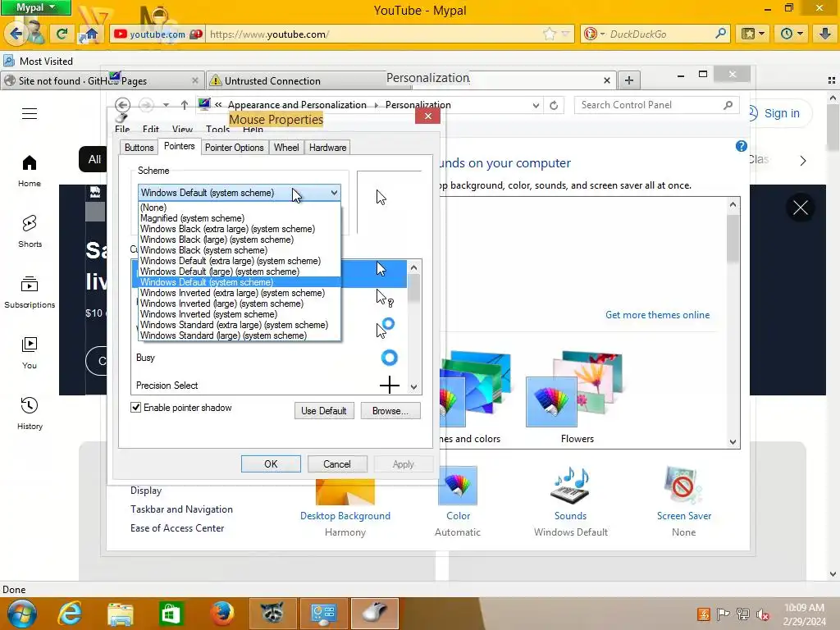This screenshot has height=630, width=840.
Task: Open the Mypal downloads arrow icon
Action: coord(825,34)
